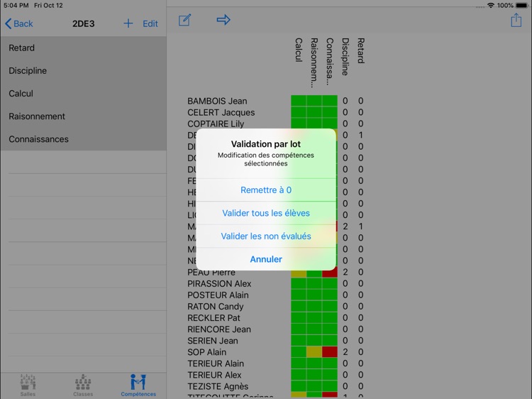Tap the Discipline column header
The width and height of the screenshot is (532, 399).
(x=345, y=56)
